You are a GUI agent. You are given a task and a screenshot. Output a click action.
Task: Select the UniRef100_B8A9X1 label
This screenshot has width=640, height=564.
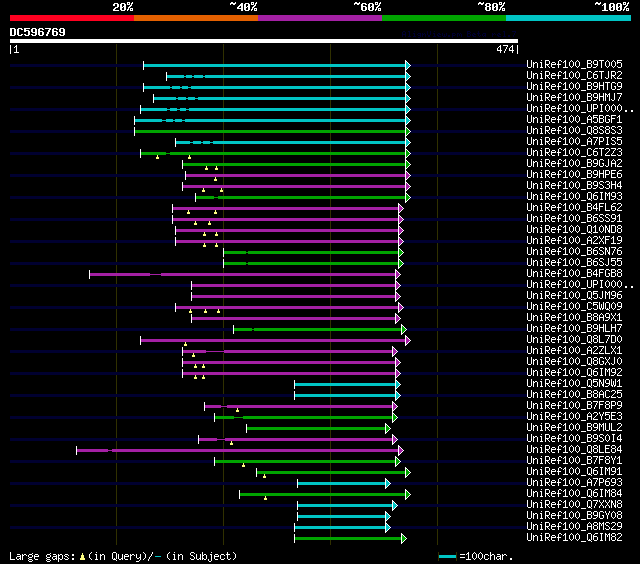click(574, 318)
